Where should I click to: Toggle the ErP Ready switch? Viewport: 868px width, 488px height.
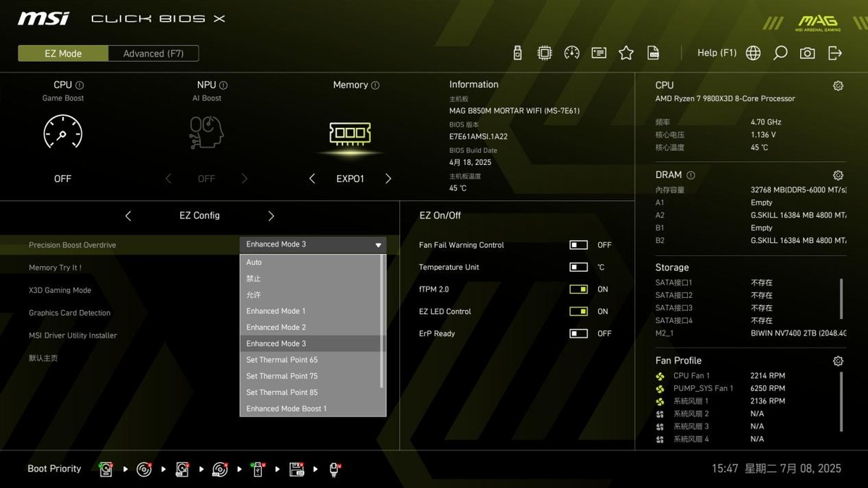click(x=579, y=334)
